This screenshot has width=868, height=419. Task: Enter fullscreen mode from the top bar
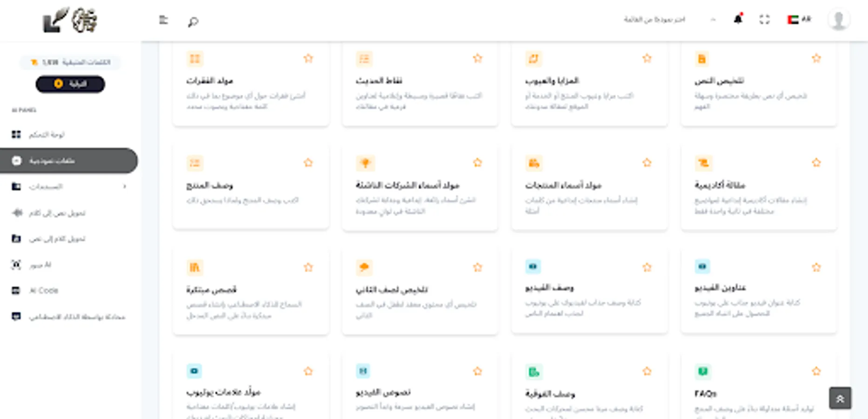click(764, 20)
